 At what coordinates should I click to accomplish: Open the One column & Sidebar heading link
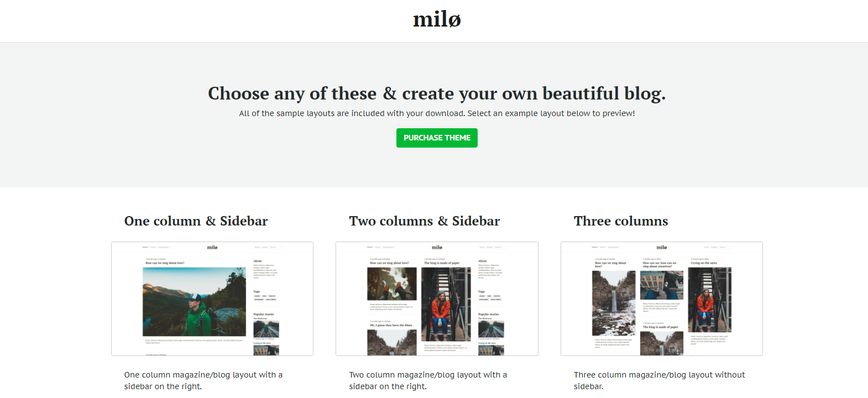tap(196, 221)
